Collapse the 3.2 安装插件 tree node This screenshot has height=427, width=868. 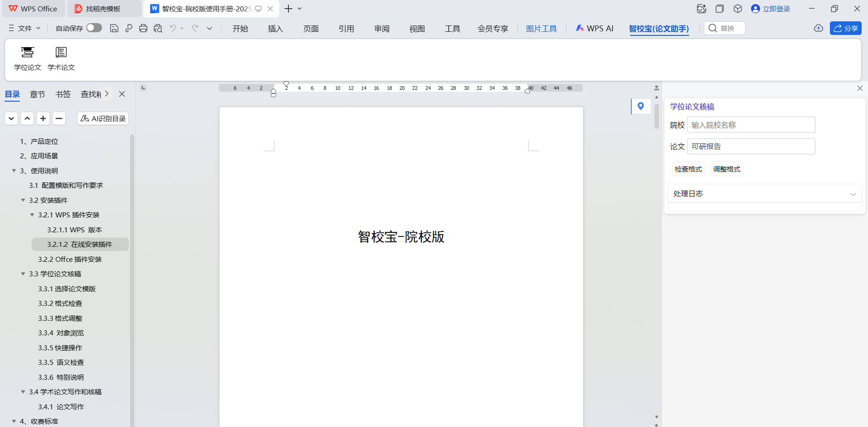[x=23, y=200]
